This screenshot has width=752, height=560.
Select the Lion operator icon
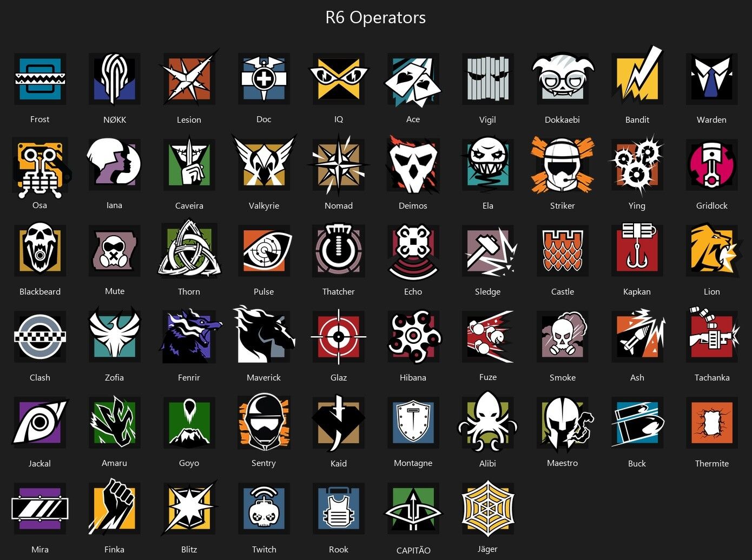712,250
